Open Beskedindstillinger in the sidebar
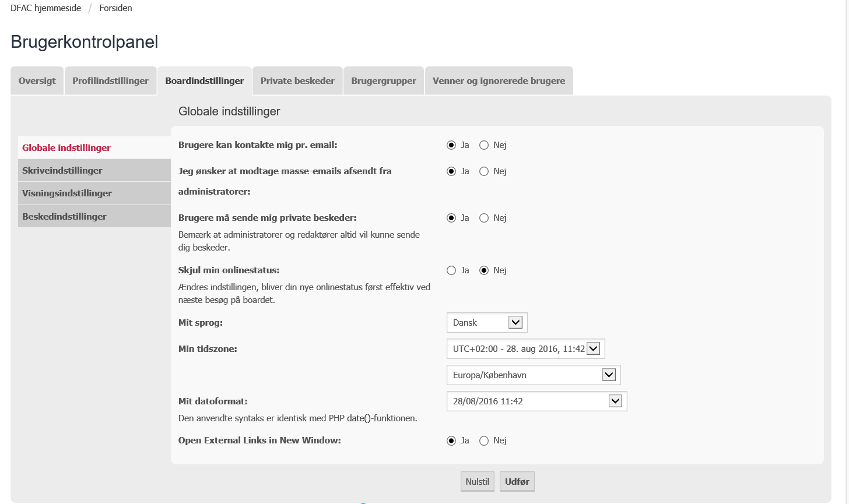Viewport: 849px width, 504px height. tap(94, 216)
